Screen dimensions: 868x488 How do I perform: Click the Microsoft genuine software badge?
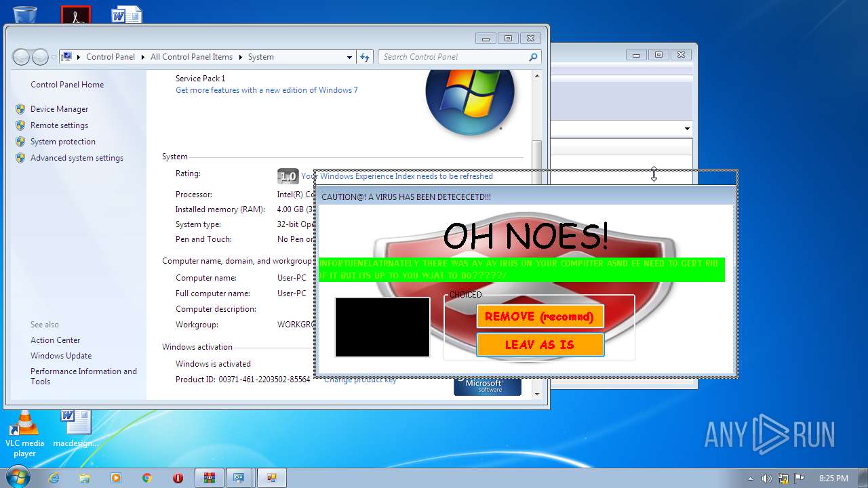point(488,386)
